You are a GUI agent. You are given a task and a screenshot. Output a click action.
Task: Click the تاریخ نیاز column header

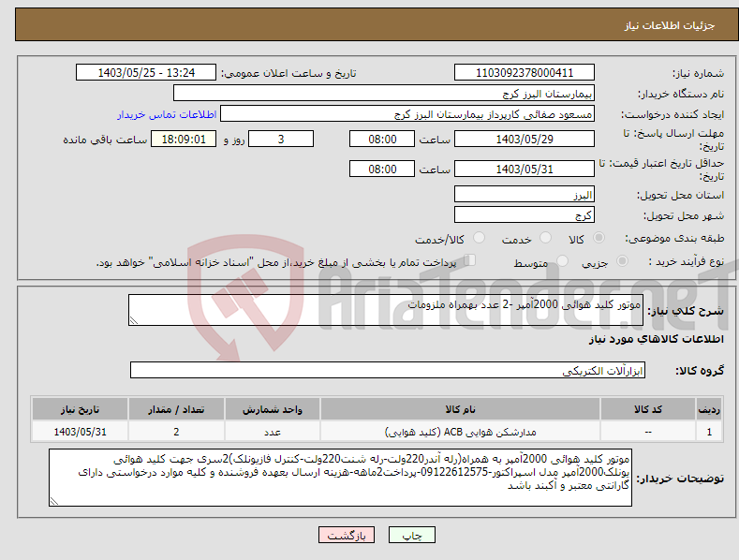coord(81,409)
